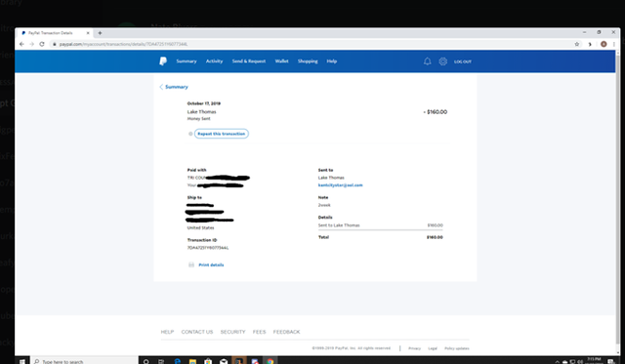
Task: Click the PayPal logo in the header
Action: [x=163, y=61]
